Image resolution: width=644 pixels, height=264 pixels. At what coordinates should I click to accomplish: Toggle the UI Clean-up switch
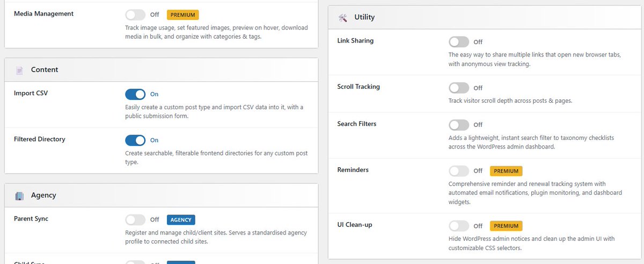459,226
